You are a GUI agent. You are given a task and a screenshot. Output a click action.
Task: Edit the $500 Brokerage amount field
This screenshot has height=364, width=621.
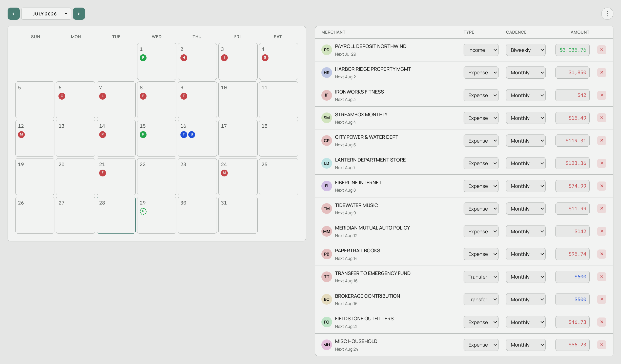(x=572, y=299)
